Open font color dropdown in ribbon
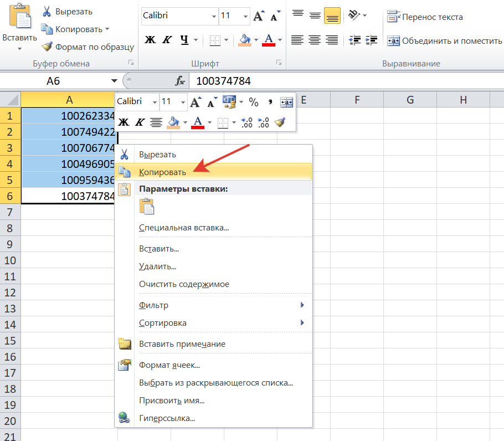 280,40
